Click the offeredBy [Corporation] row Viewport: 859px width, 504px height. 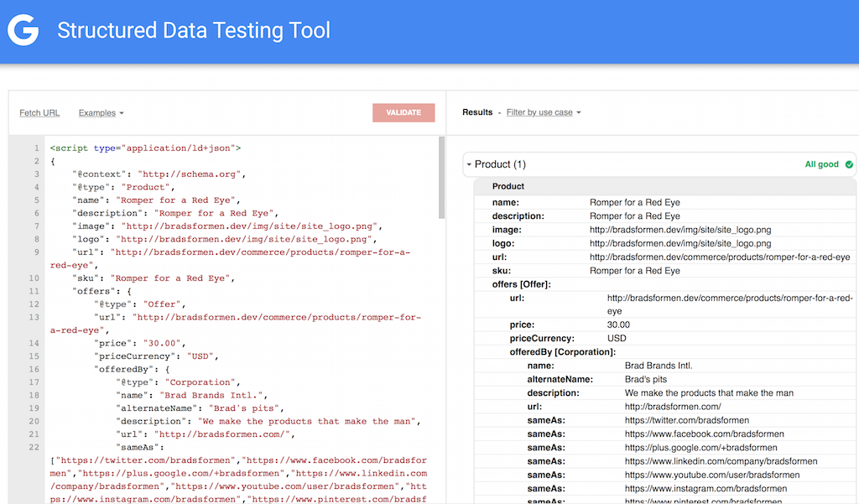point(665,352)
